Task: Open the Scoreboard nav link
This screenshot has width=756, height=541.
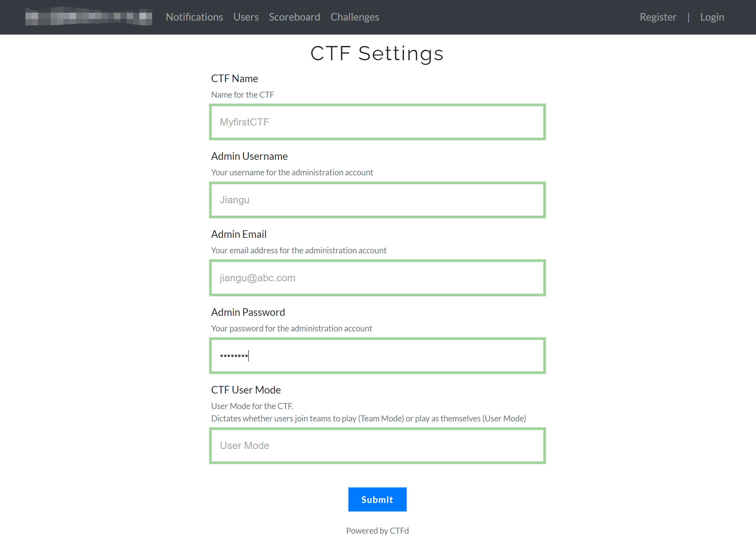Action: (294, 17)
